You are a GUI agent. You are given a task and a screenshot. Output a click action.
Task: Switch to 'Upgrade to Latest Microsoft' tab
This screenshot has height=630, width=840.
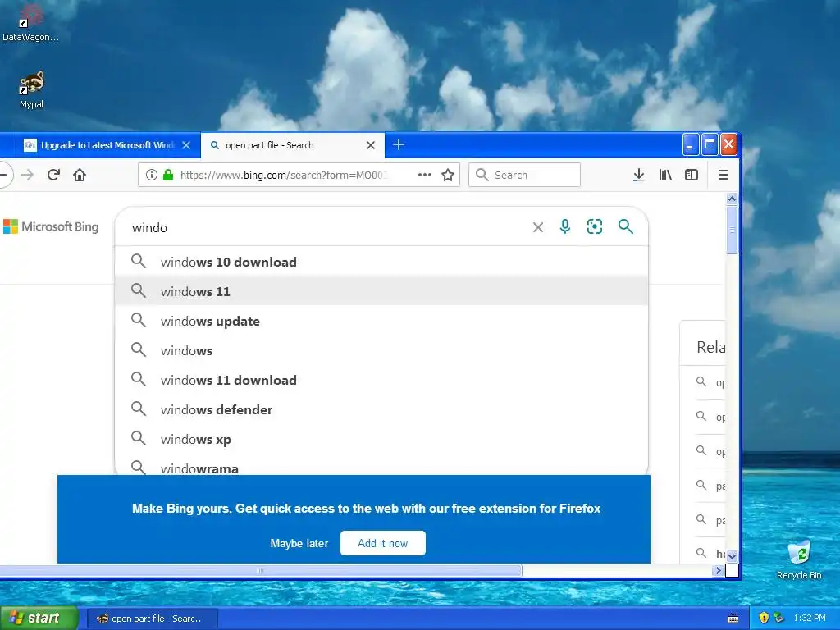[106, 145]
